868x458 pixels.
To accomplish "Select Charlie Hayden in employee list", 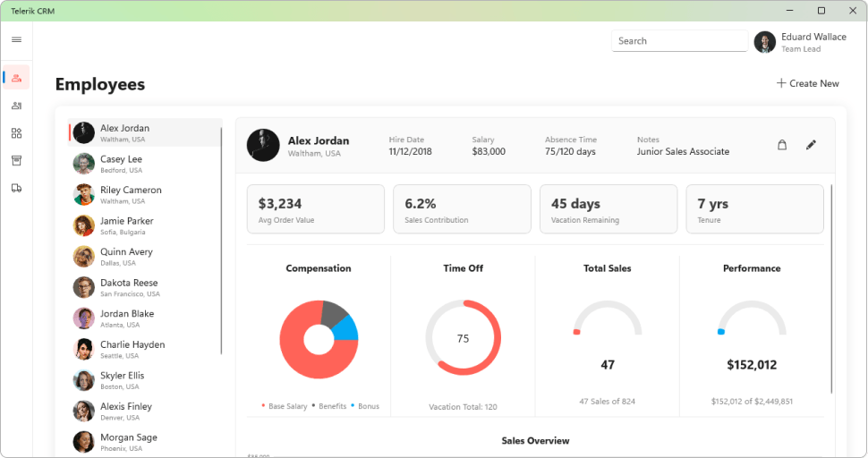I will pos(145,350).
